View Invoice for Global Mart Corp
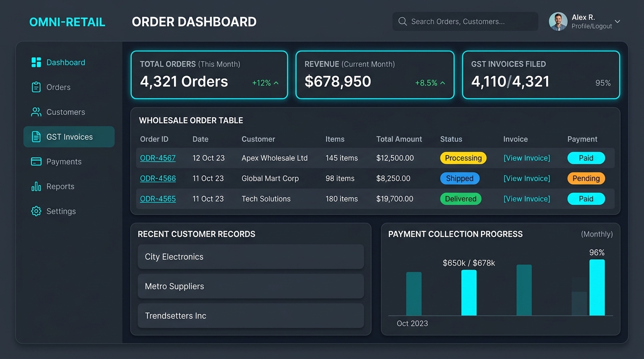 pos(527,178)
